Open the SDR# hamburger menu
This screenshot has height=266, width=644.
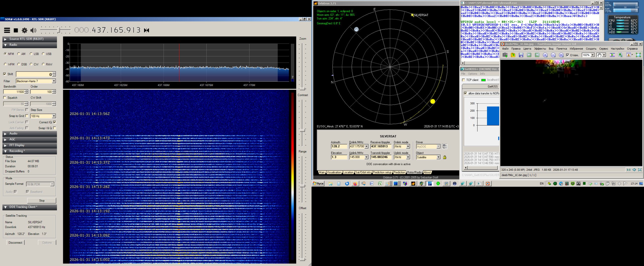(7, 30)
